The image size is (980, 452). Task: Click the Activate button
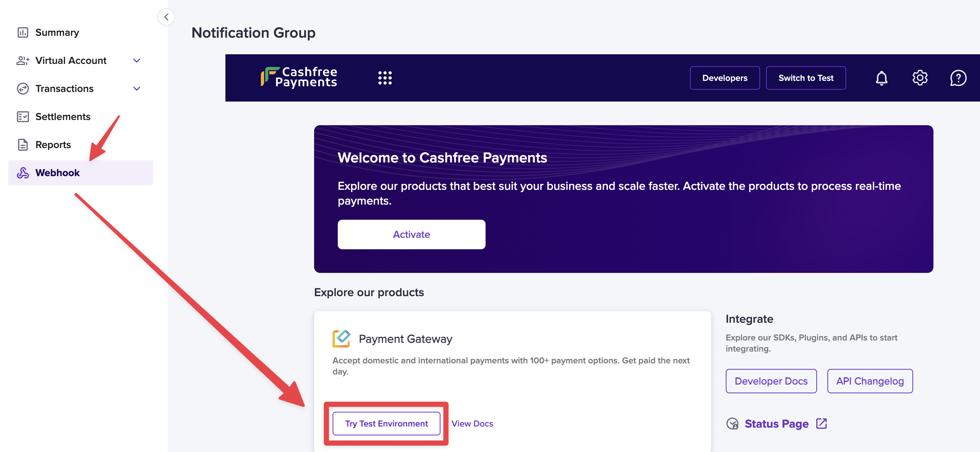point(411,234)
